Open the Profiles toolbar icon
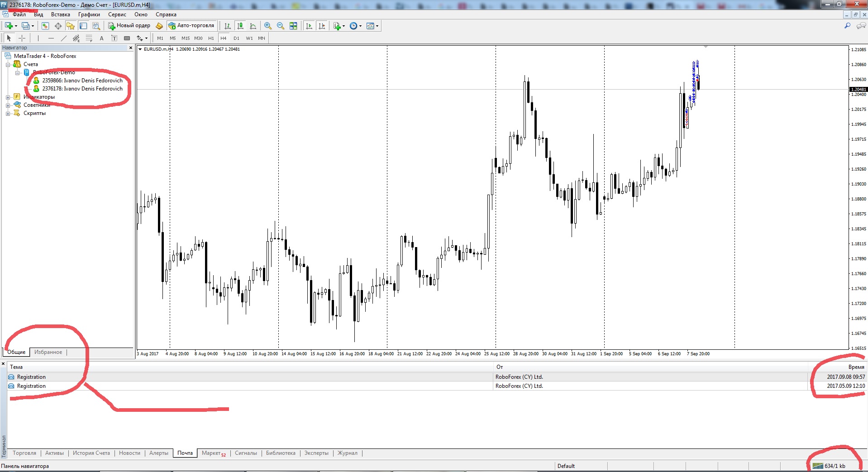Screen dimensions: 868x472 26,26
